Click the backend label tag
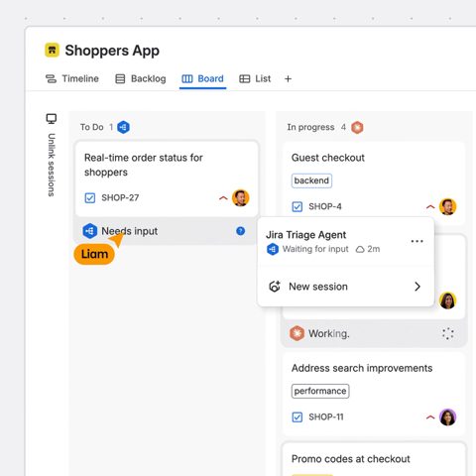Image resolution: width=476 pixels, height=476 pixels. (x=311, y=180)
